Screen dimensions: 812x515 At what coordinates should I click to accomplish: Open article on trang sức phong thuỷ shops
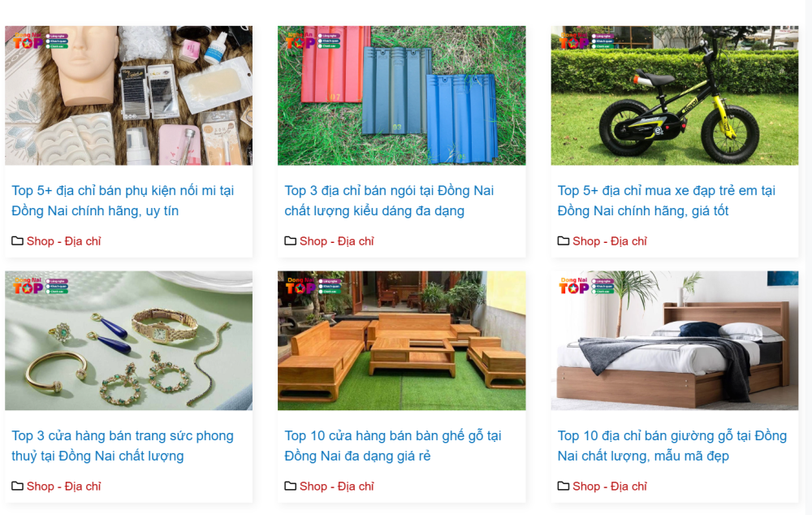[123, 446]
